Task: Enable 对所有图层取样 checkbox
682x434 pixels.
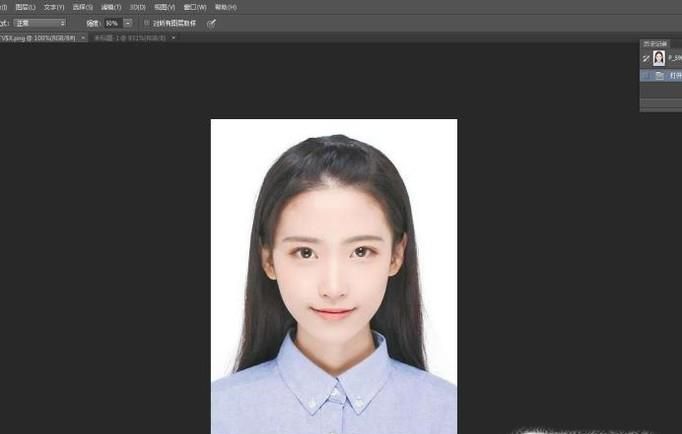Action: (x=146, y=22)
